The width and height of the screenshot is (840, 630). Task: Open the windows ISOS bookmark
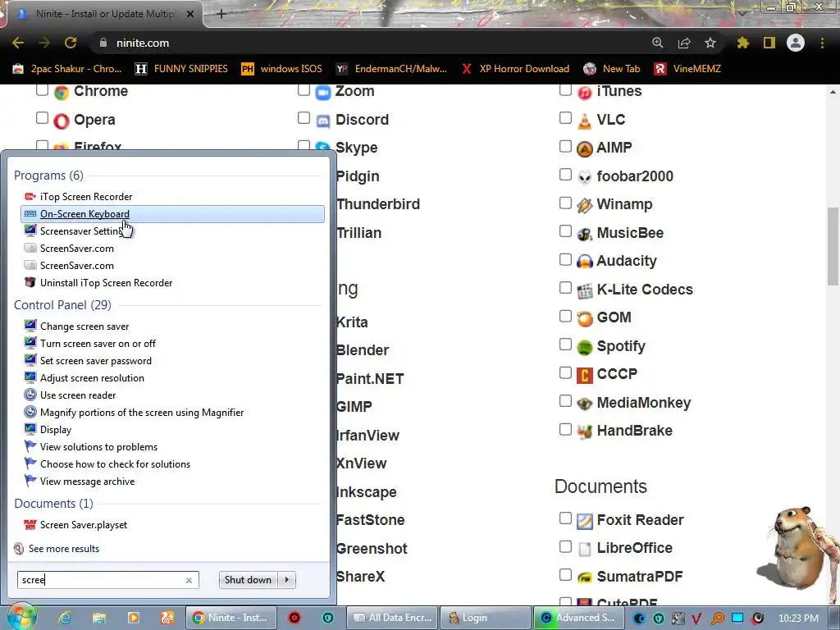coord(282,69)
